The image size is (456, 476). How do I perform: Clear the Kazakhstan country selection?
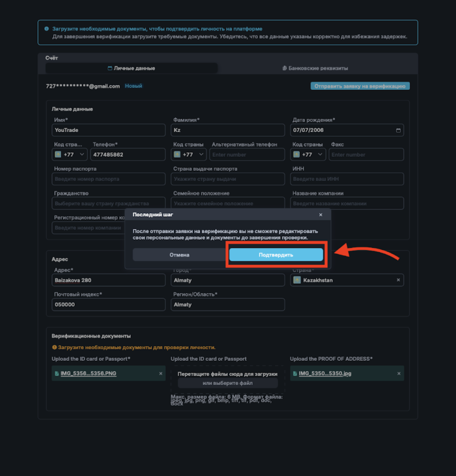[398, 280]
